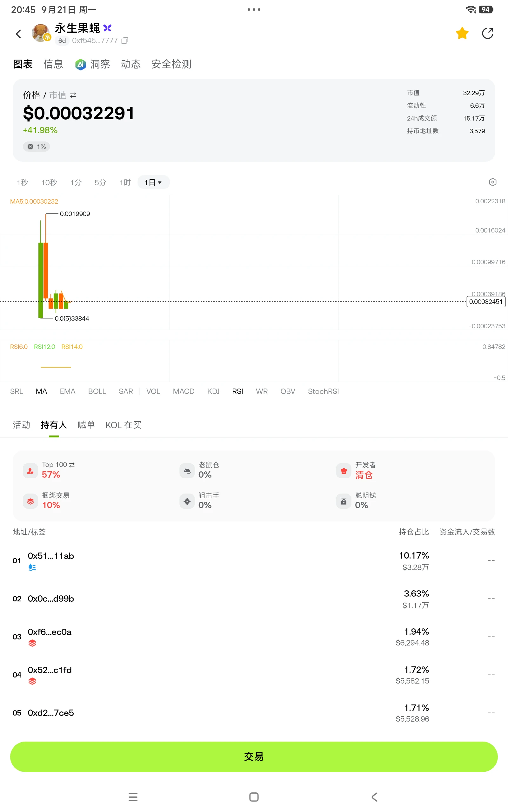Switch to the 活动 tab
508x812 pixels.
point(22,425)
